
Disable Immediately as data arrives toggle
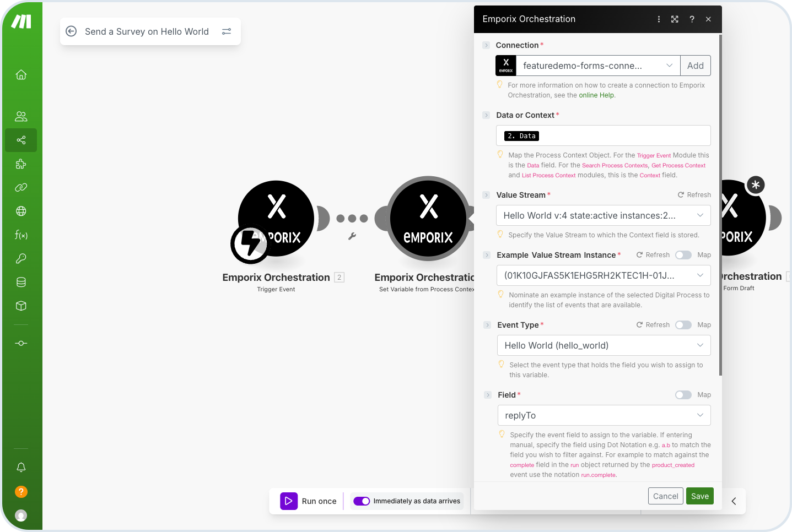pos(362,501)
